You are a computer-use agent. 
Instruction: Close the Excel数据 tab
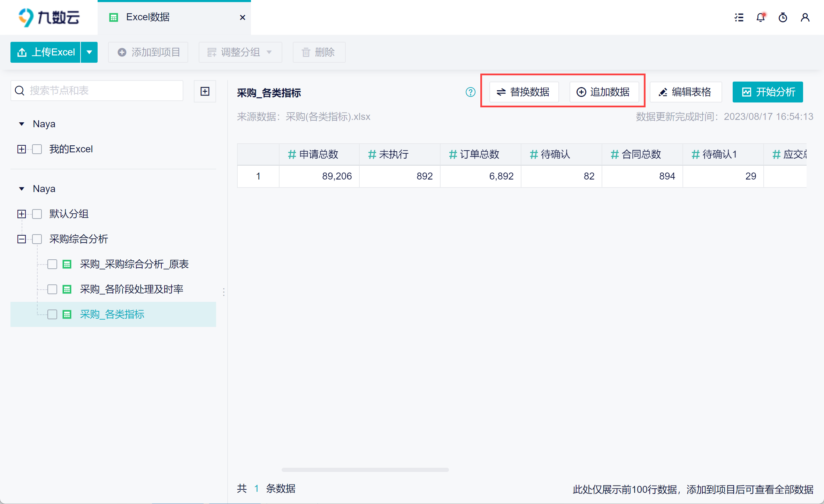243,17
